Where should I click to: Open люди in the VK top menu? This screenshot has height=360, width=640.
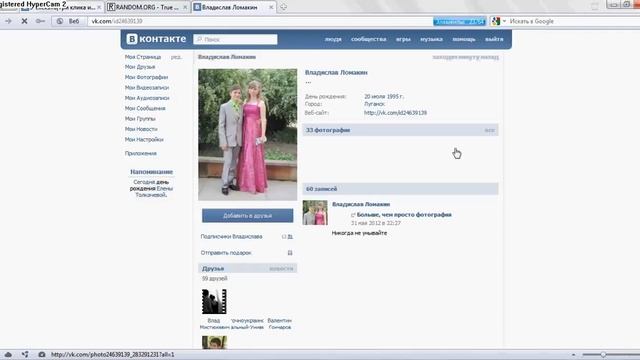[x=333, y=39]
